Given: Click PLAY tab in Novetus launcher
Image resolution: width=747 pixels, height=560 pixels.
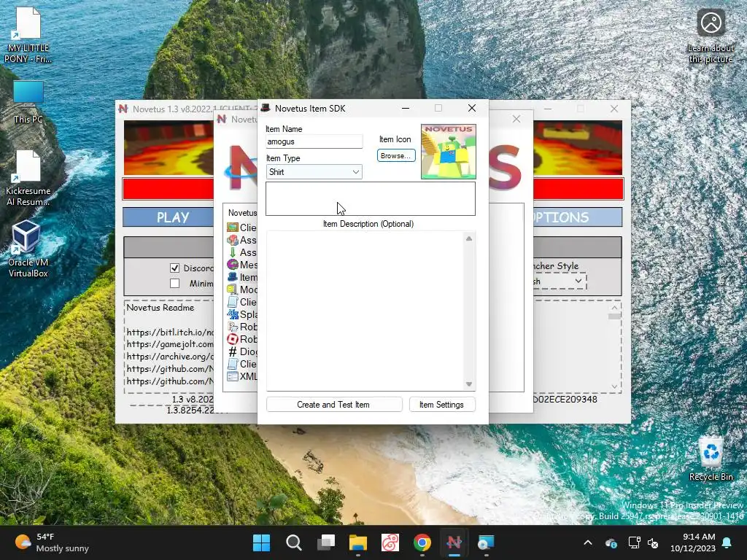Looking at the screenshot, I should [169, 217].
